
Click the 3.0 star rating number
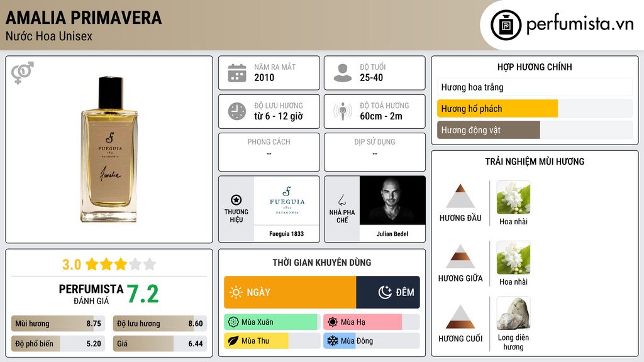pos(72,265)
